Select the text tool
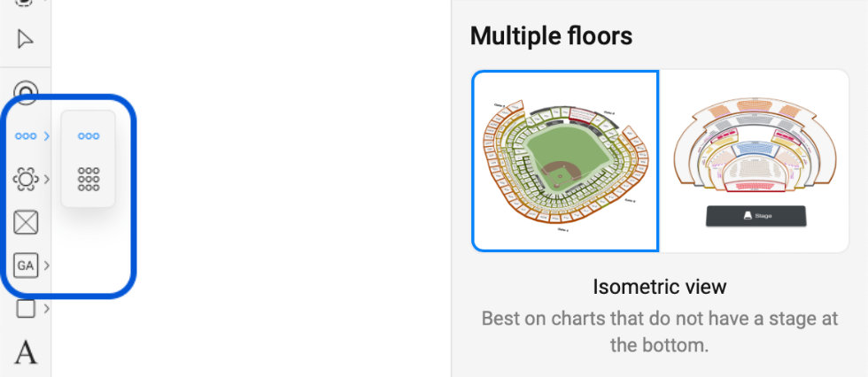 click(26, 352)
